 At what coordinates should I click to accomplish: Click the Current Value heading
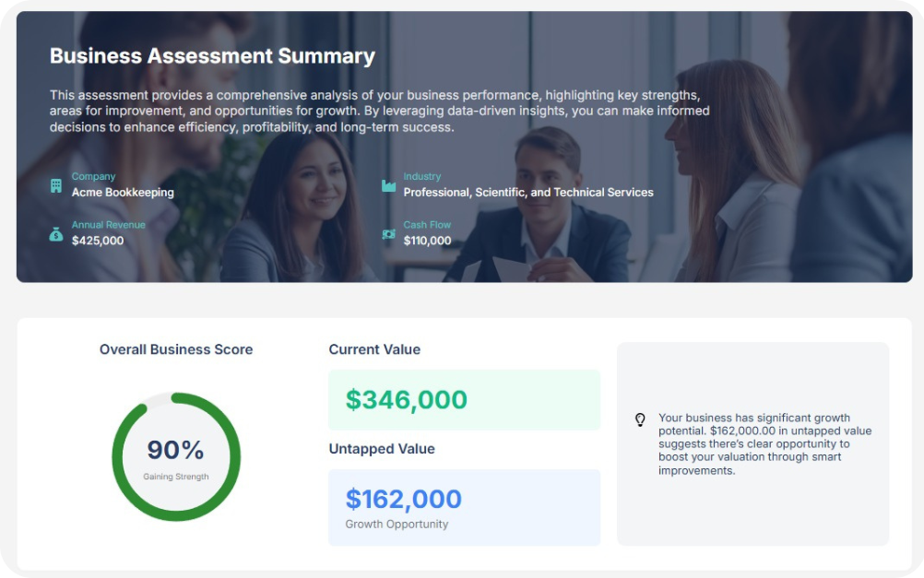[374, 349]
